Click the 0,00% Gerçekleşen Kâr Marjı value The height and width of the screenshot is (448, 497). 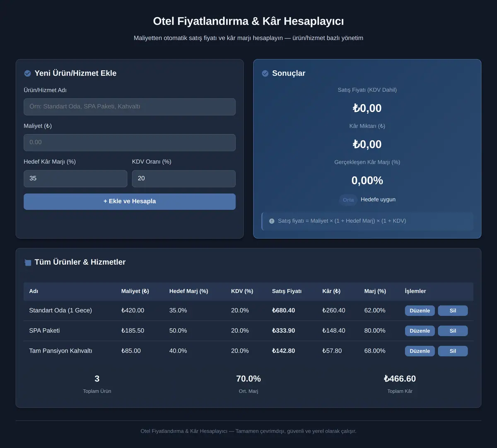pos(367,181)
